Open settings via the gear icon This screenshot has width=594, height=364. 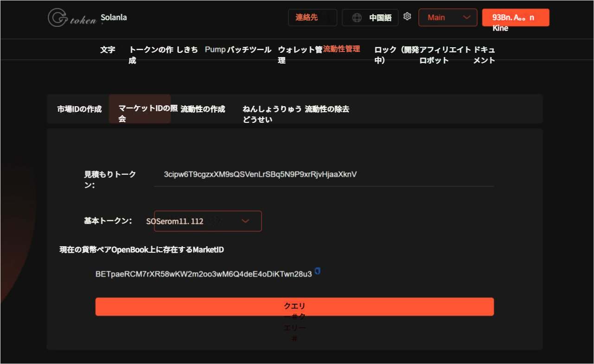[407, 17]
